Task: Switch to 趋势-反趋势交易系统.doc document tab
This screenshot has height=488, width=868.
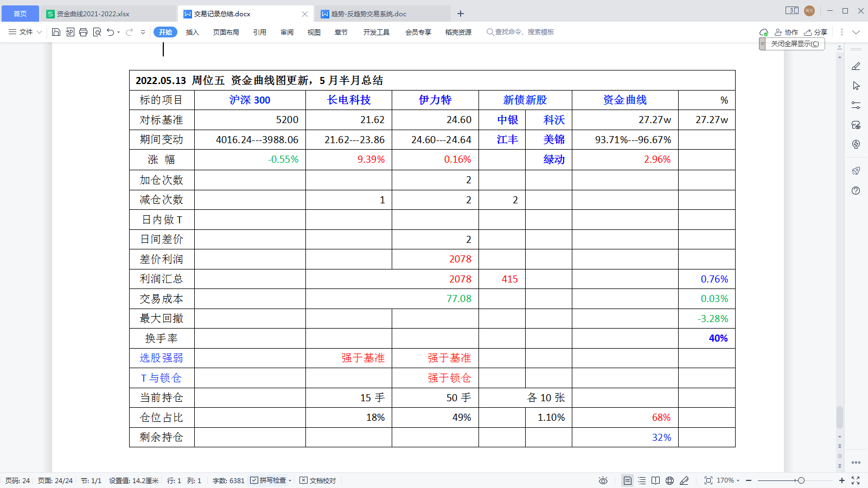Action: [382, 14]
